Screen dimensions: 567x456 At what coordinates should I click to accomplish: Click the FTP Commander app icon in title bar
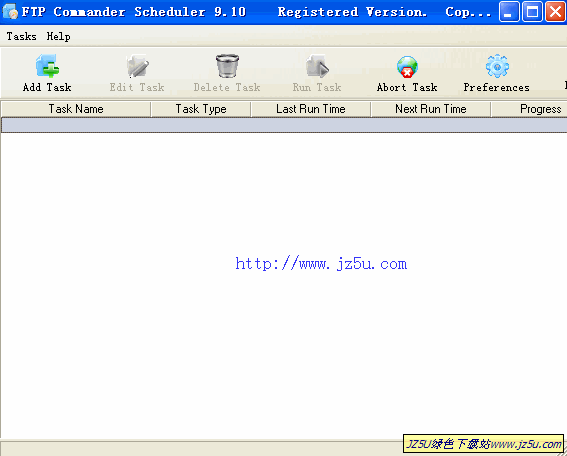(x=10, y=12)
